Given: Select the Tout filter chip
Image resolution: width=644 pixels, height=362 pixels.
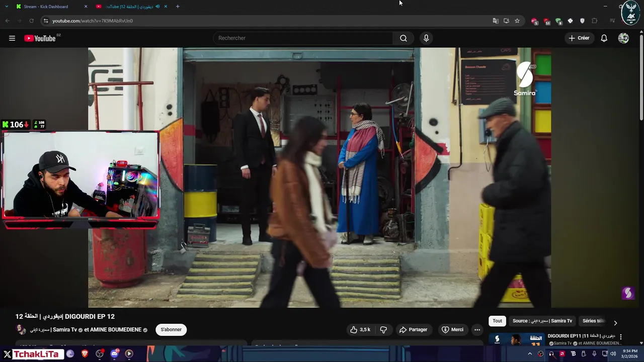Looking at the screenshot, I should click(497, 321).
